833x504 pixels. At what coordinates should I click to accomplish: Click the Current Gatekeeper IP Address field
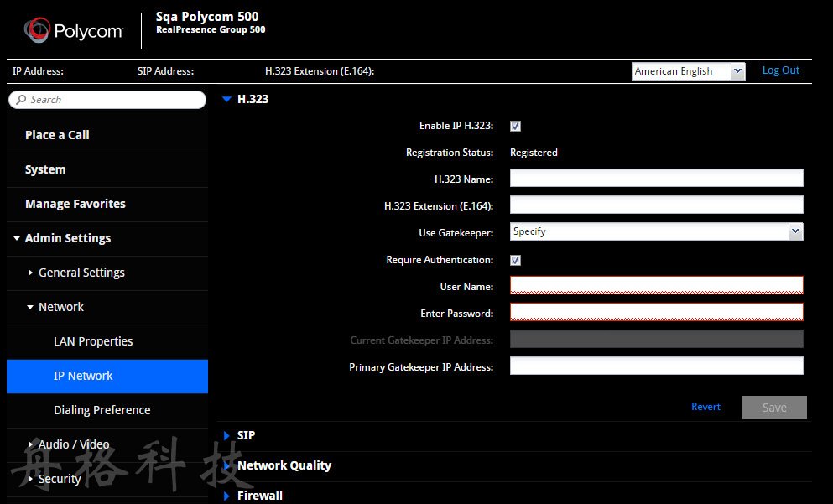pos(657,339)
